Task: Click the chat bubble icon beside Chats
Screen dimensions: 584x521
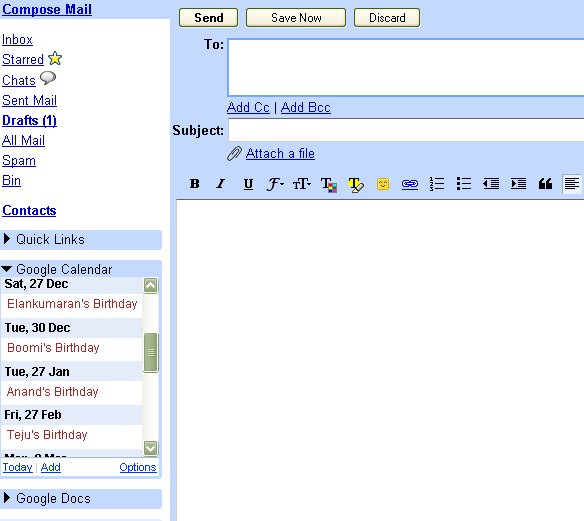Action: [x=48, y=78]
